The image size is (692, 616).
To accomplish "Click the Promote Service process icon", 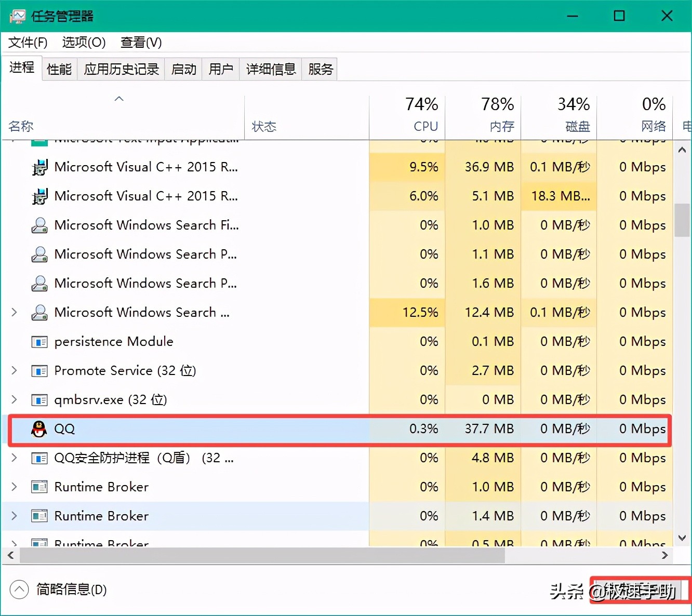I will point(39,371).
